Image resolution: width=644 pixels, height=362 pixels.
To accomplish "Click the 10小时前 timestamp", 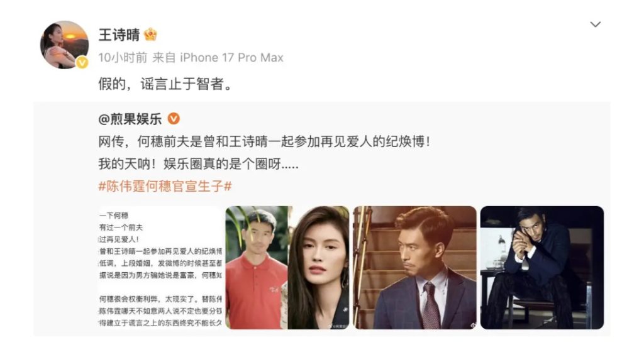I will click(x=123, y=57).
